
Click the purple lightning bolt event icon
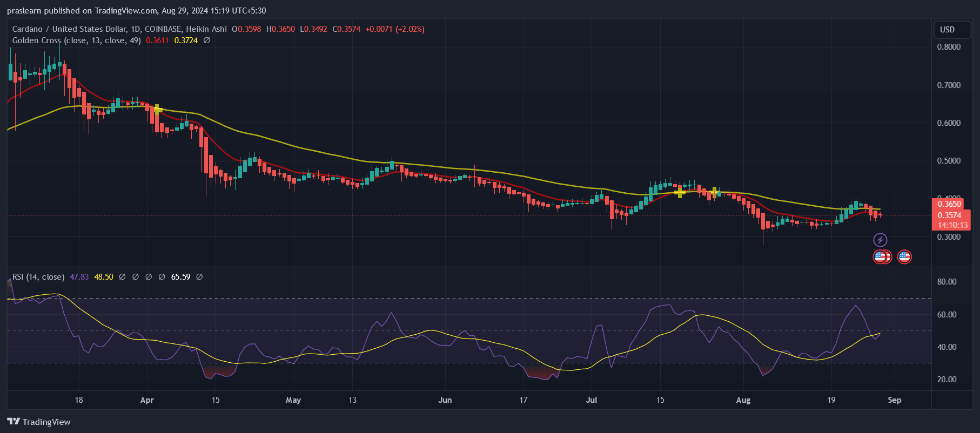coord(880,240)
